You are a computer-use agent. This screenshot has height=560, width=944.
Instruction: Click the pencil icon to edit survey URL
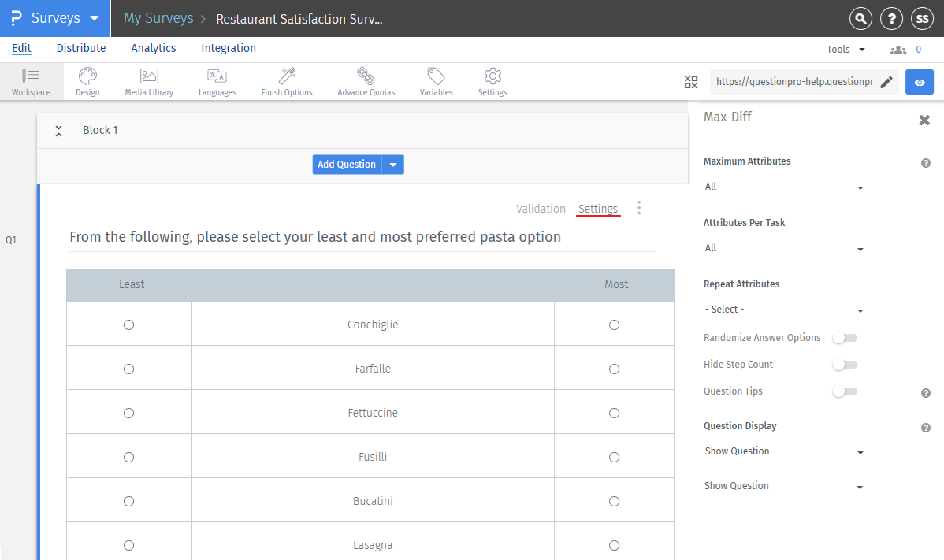[886, 82]
